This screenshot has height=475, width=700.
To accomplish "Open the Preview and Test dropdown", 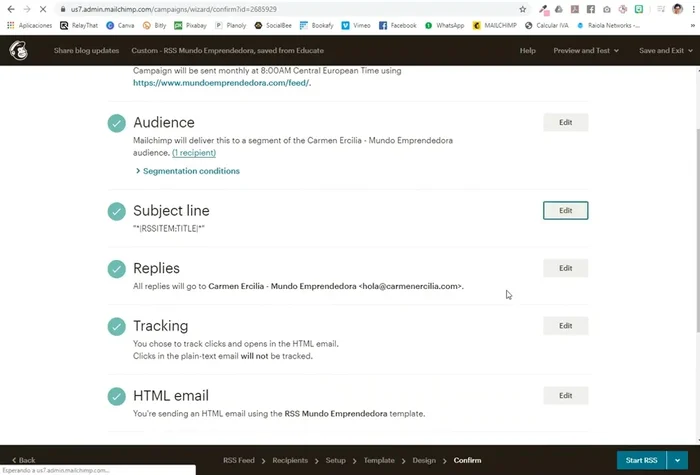I will tap(586, 50).
